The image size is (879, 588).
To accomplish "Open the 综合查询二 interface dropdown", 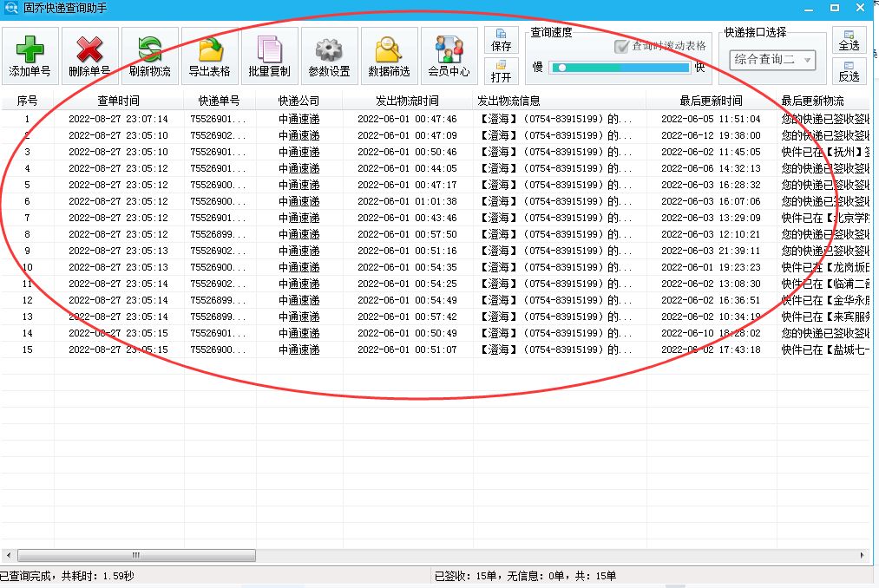I will click(771, 60).
